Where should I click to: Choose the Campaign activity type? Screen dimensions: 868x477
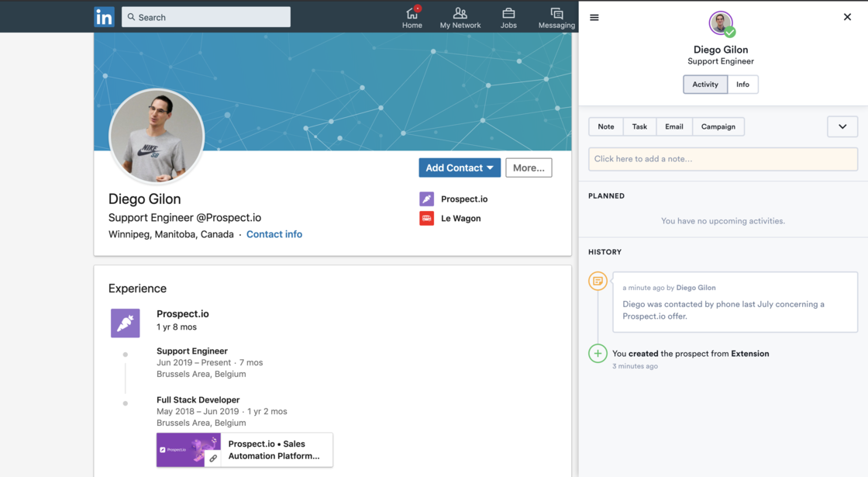tap(718, 126)
